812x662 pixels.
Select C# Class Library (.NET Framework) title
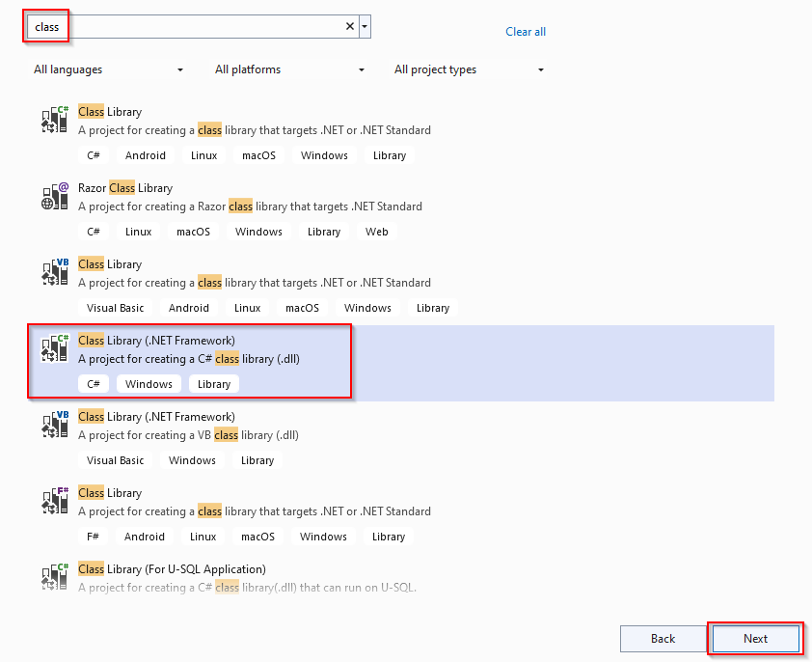[x=156, y=341]
